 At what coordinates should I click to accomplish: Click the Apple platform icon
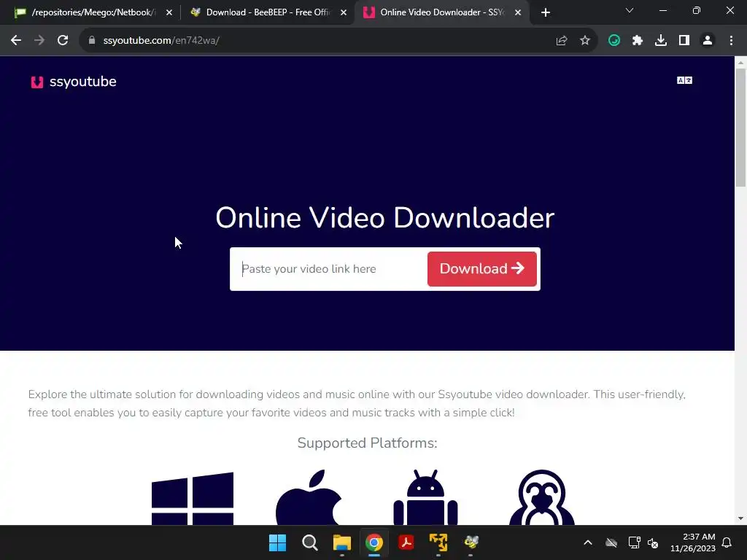[309, 497]
